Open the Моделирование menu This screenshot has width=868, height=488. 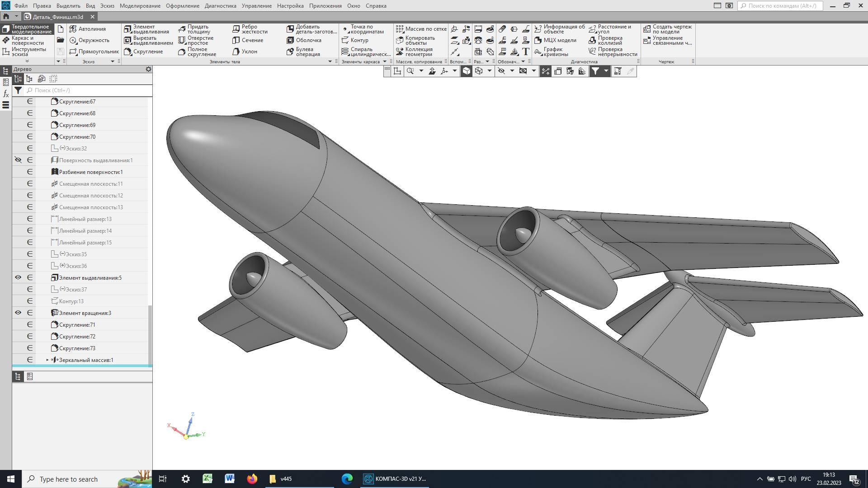point(140,6)
